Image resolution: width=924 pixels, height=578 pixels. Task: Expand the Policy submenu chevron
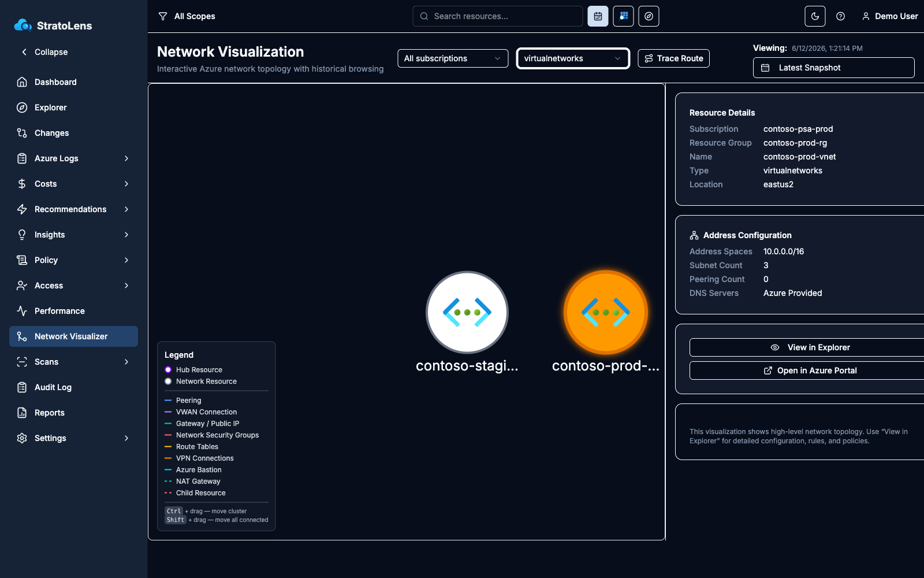click(x=126, y=260)
